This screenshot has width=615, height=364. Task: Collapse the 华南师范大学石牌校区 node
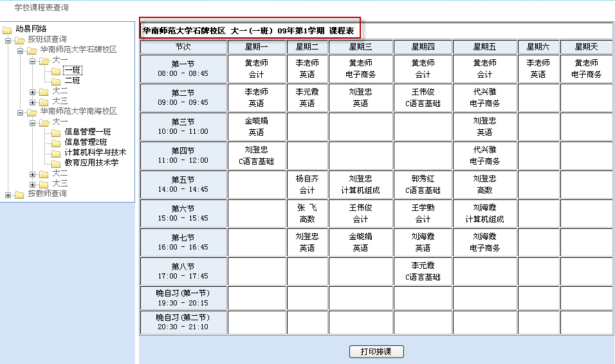(x=21, y=50)
